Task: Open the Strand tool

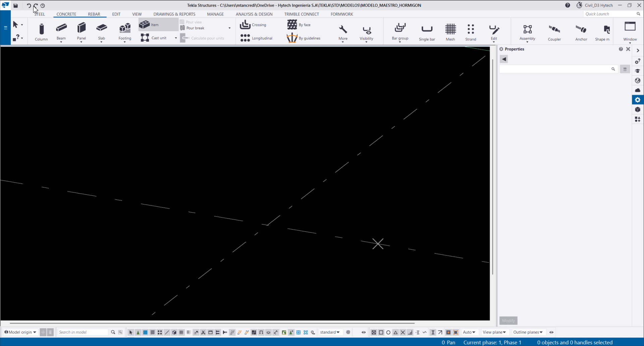Action: (x=470, y=32)
